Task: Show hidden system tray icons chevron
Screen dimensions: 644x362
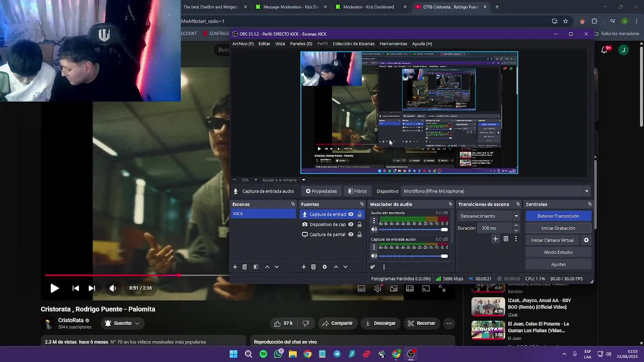Action: click(x=563, y=354)
